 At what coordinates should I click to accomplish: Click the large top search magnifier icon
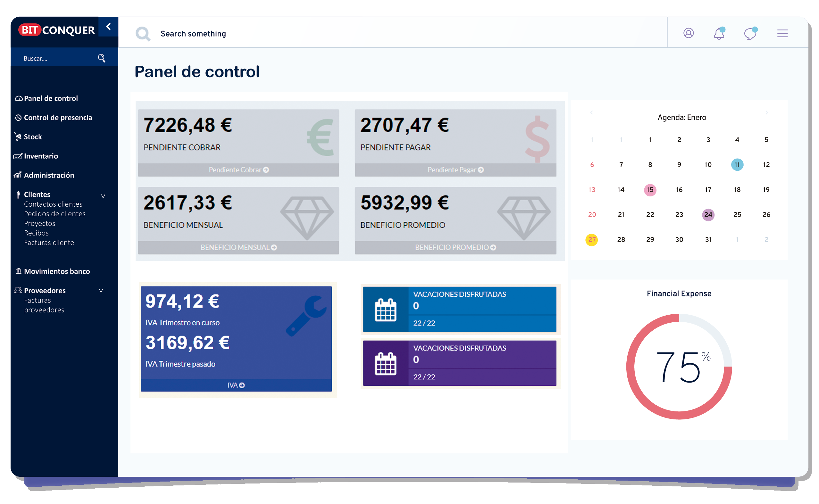pos(143,34)
